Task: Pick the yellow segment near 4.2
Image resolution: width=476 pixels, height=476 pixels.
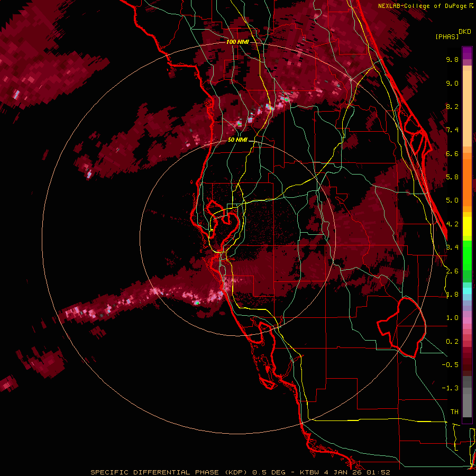Action: click(467, 226)
